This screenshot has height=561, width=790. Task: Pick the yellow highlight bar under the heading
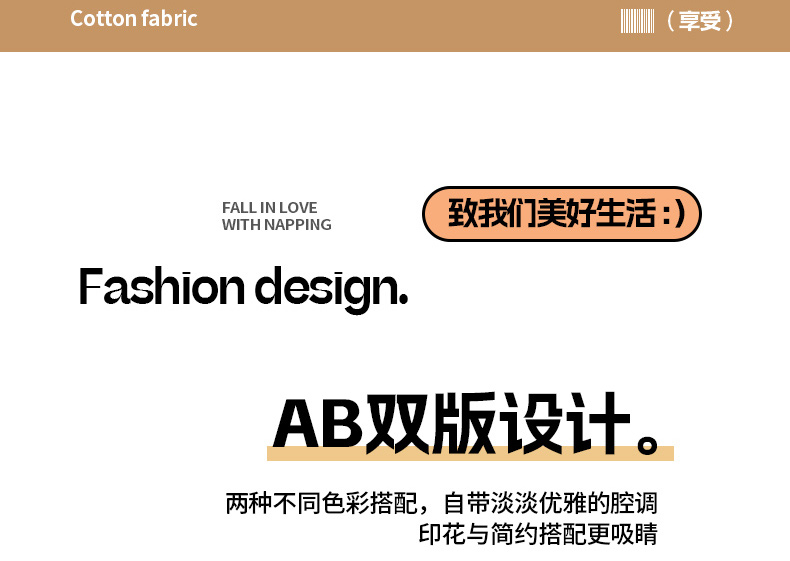pyautogui.click(x=470, y=453)
